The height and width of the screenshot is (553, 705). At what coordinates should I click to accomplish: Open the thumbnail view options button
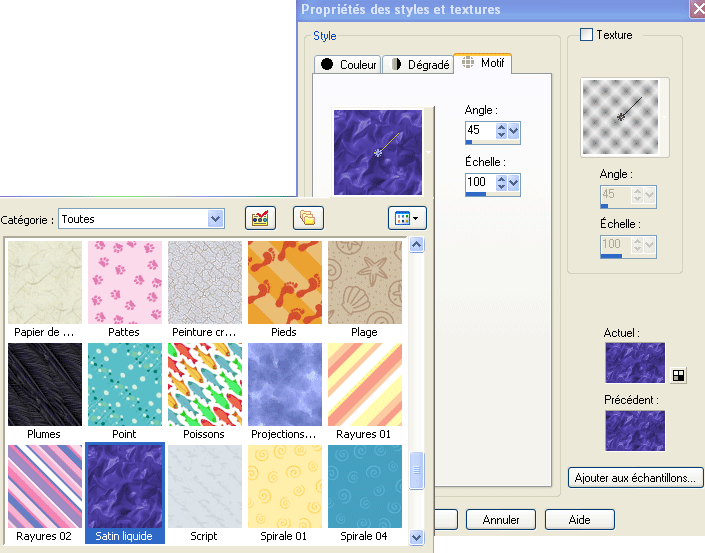[407, 218]
